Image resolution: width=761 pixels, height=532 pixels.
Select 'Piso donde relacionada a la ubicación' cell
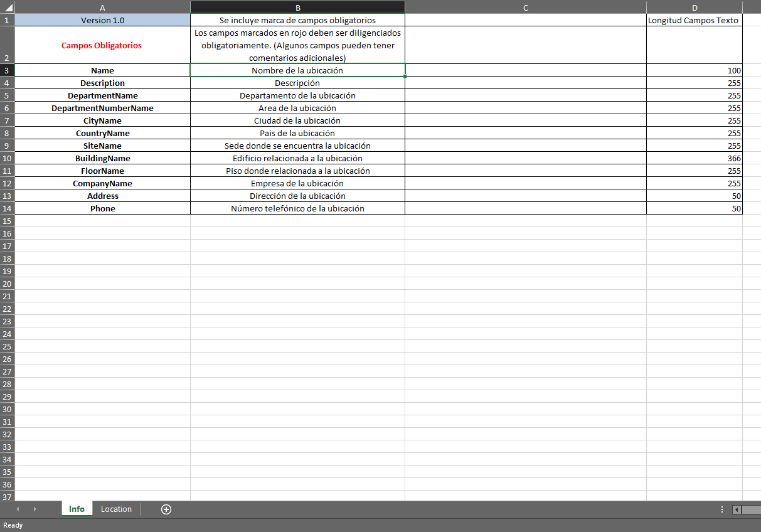(297, 171)
